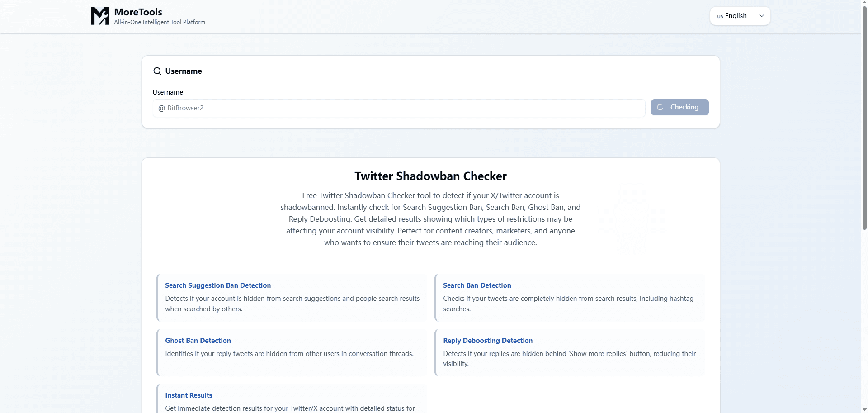Click the scrollbar up arrow
The width and height of the screenshot is (868, 413).
click(864, 3)
